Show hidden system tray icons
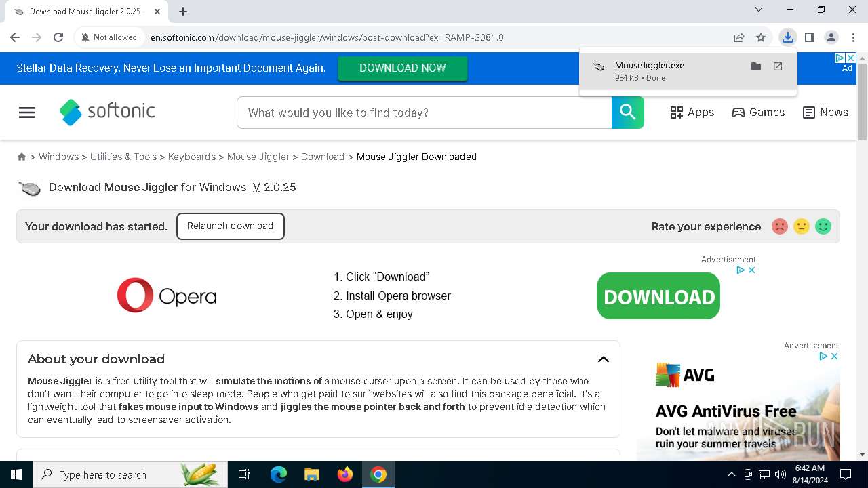868x488 pixels. point(731,474)
